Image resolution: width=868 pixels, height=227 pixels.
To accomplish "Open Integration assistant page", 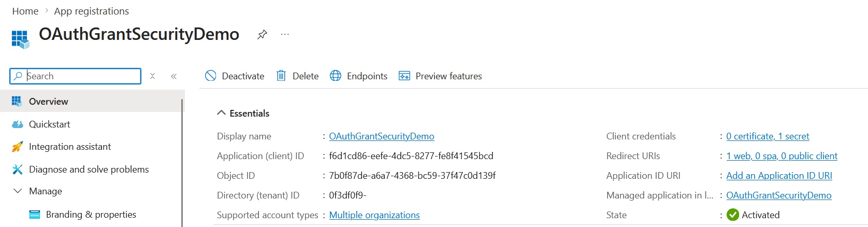I will click(70, 147).
